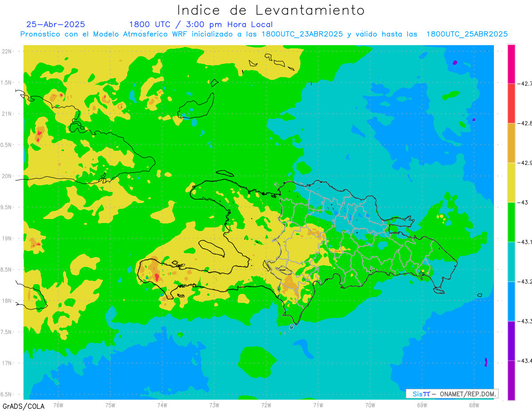Screen dimensions: 532x411
Task: Click the "71W" longitude label
Action: (318, 405)
